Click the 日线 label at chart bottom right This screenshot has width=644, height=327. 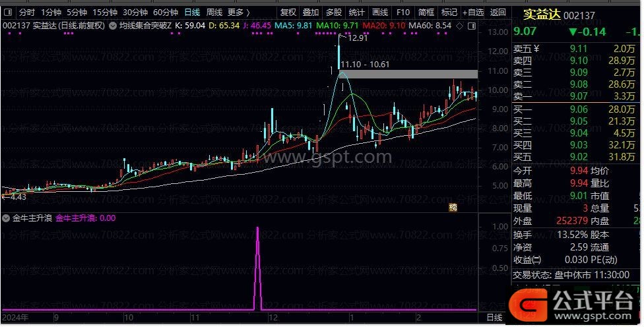point(494,318)
